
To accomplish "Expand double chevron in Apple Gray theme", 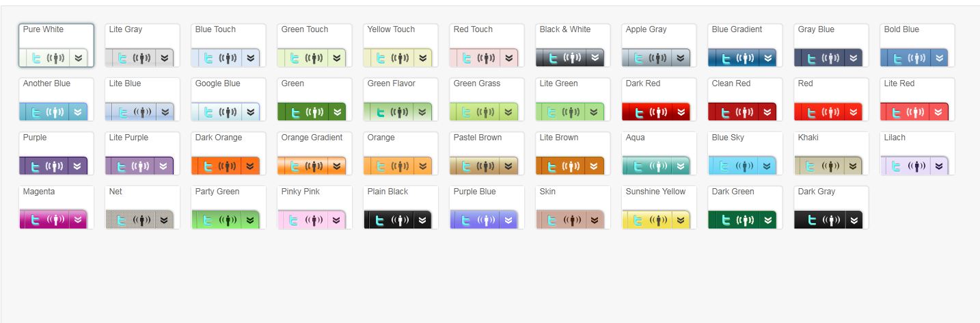I will (681, 58).
